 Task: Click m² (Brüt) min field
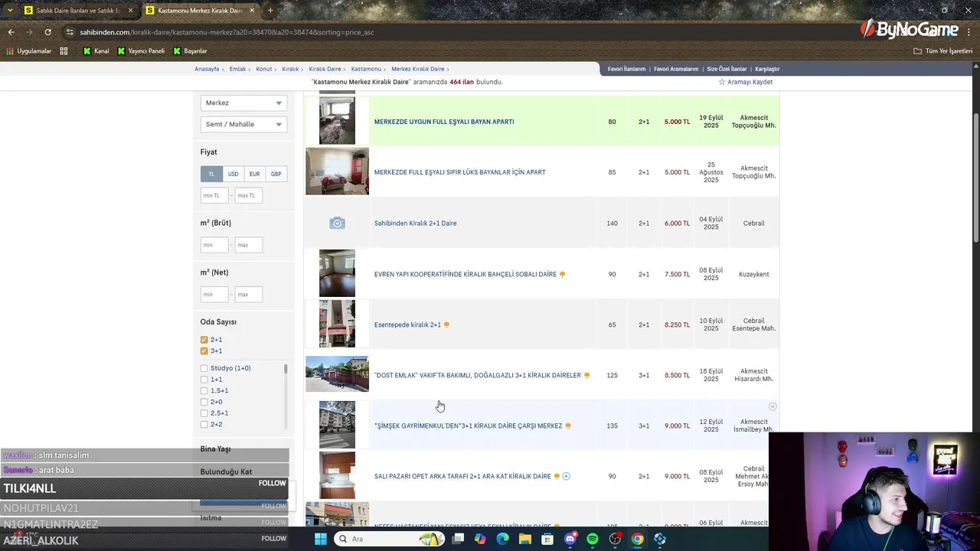[214, 245]
